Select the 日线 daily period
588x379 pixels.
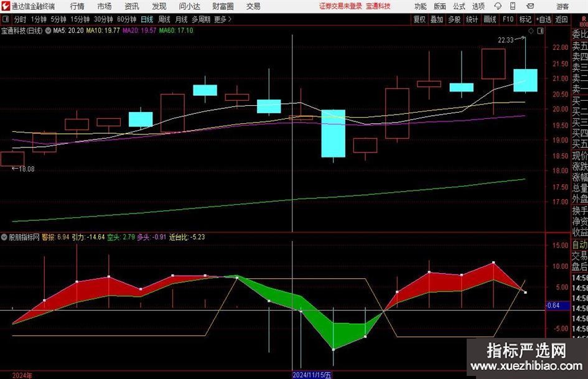[147, 19]
